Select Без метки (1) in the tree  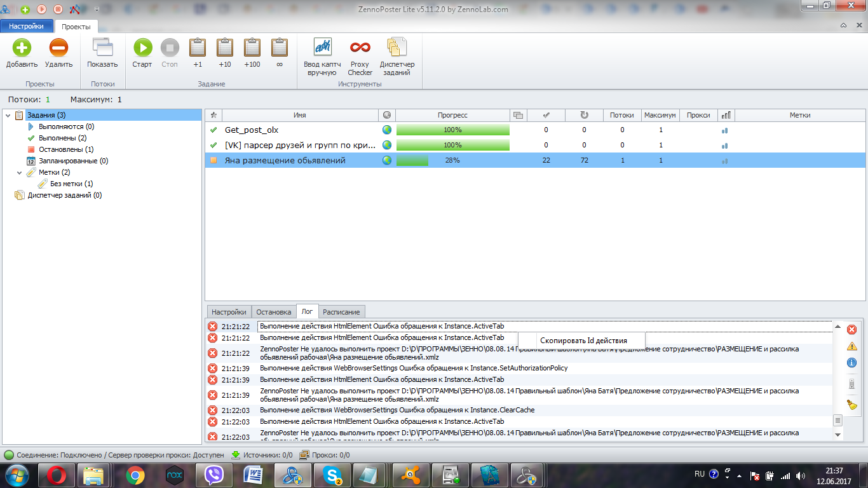pyautogui.click(x=72, y=184)
